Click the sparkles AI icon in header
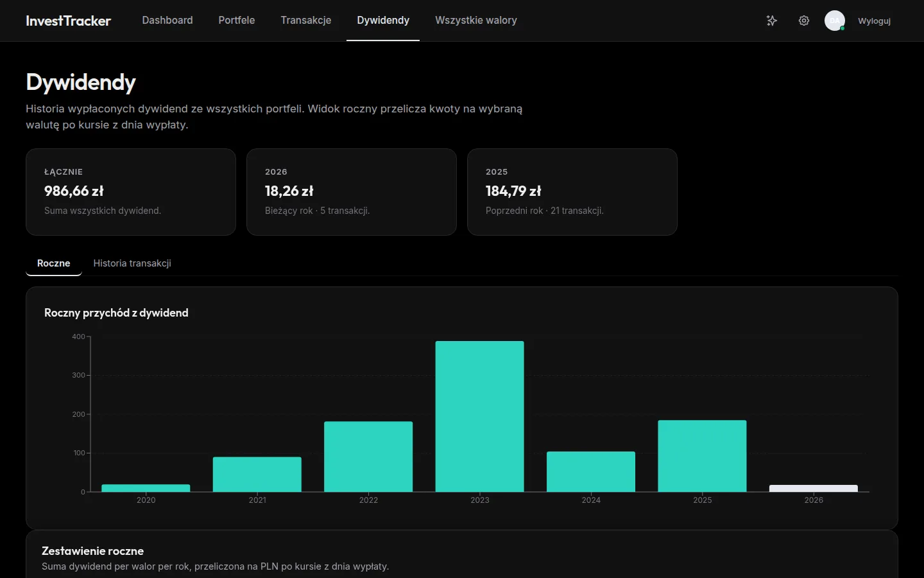The image size is (924, 578). coord(772,21)
